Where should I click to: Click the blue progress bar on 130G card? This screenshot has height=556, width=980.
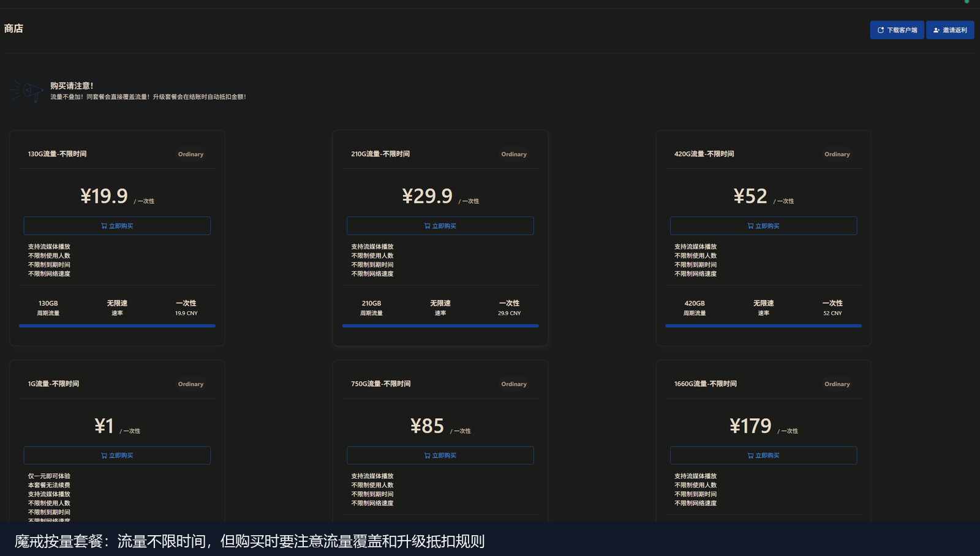click(117, 326)
